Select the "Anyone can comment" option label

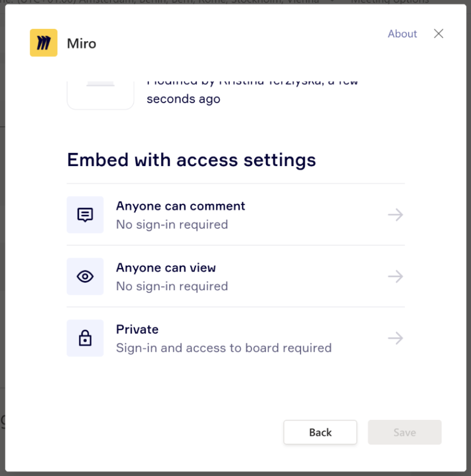pyautogui.click(x=181, y=206)
